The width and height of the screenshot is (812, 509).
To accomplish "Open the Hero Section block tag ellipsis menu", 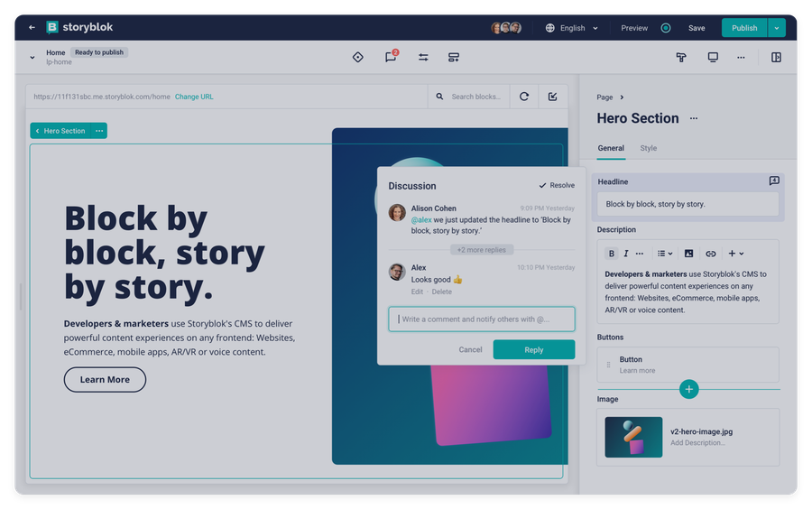I will click(99, 131).
